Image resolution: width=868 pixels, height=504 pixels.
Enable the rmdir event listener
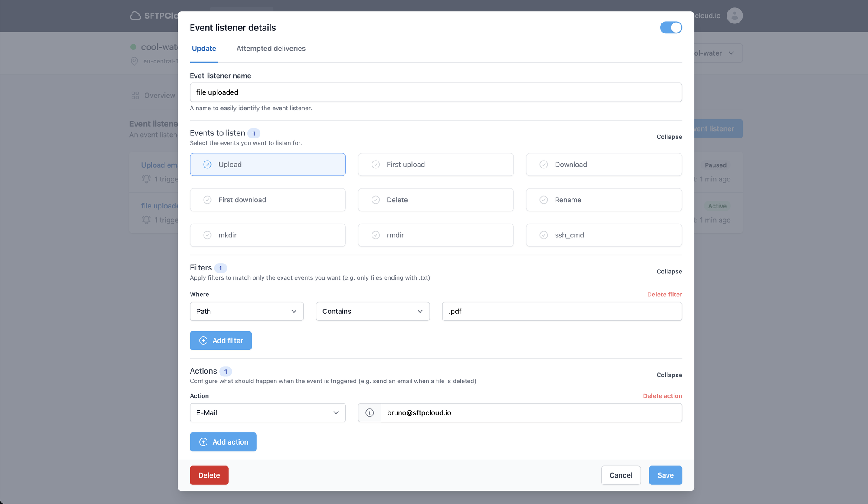pos(435,234)
